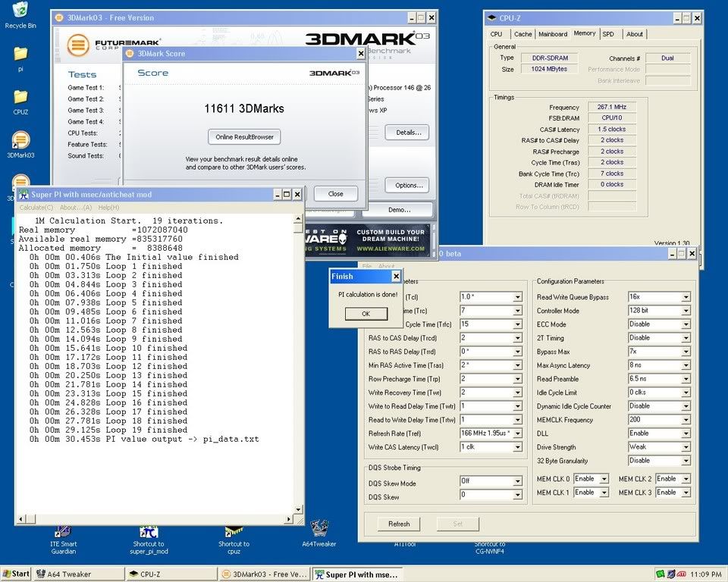
Task: Click Super PI vertical scrollbar up arrow
Action: point(298,218)
